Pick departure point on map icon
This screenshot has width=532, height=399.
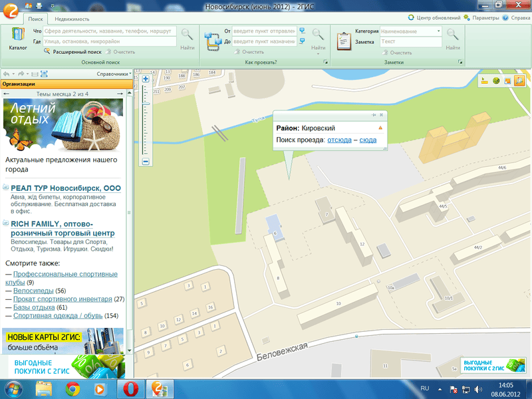pos(303,31)
